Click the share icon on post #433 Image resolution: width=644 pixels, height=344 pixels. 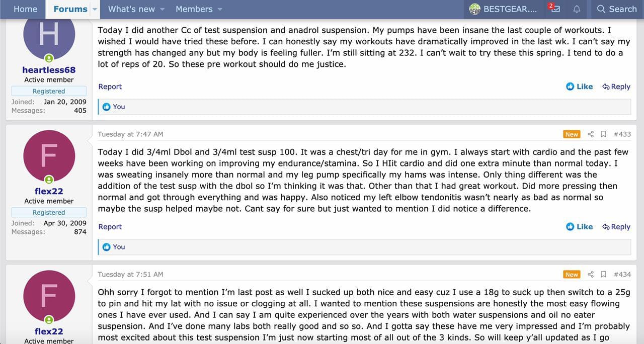coord(591,134)
